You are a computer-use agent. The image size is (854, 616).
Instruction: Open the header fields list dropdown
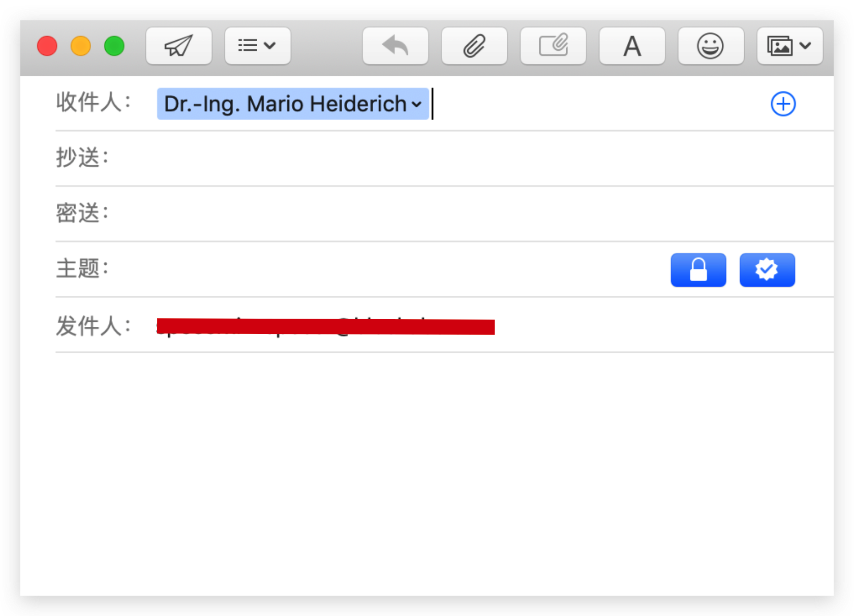coord(257,46)
